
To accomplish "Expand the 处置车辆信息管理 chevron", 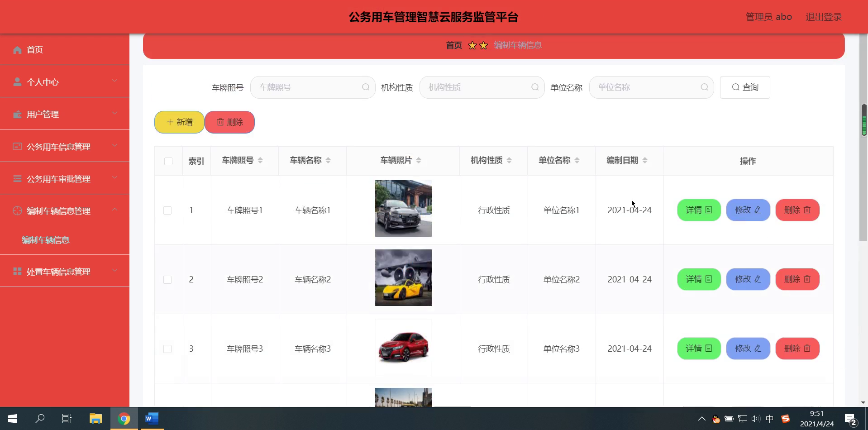I will click(114, 270).
